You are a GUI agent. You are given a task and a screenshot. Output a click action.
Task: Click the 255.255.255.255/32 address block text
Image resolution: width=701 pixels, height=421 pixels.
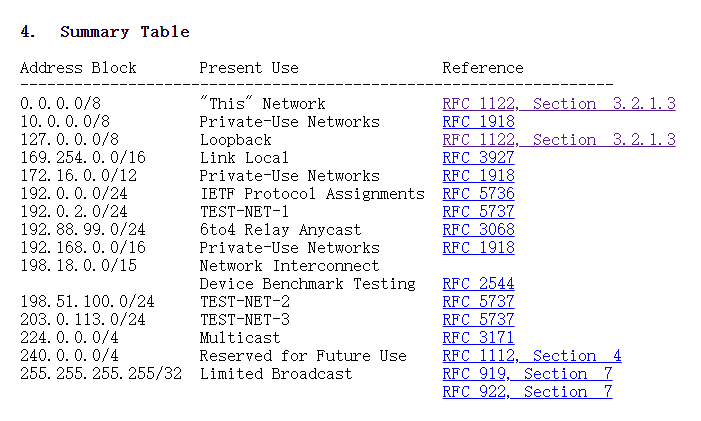[x=99, y=374]
